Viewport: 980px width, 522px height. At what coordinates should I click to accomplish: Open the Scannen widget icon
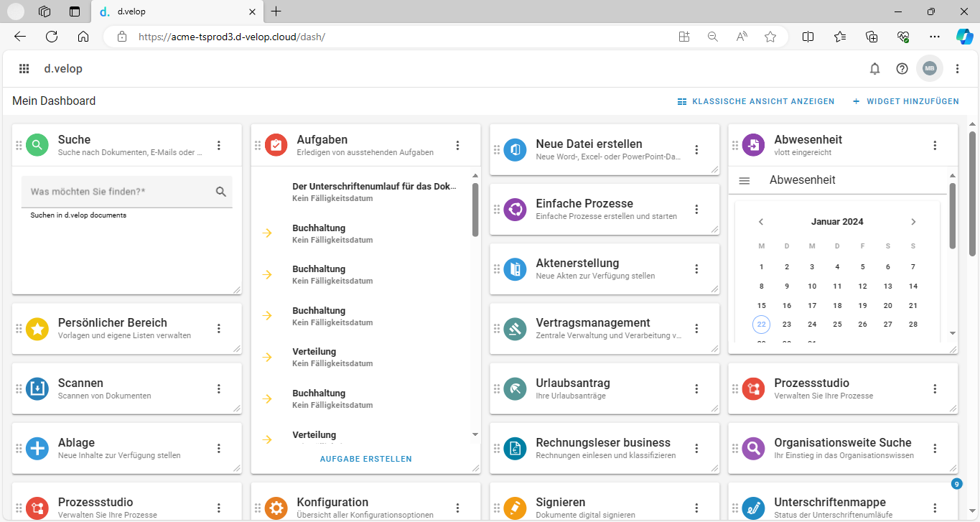point(37,388)
